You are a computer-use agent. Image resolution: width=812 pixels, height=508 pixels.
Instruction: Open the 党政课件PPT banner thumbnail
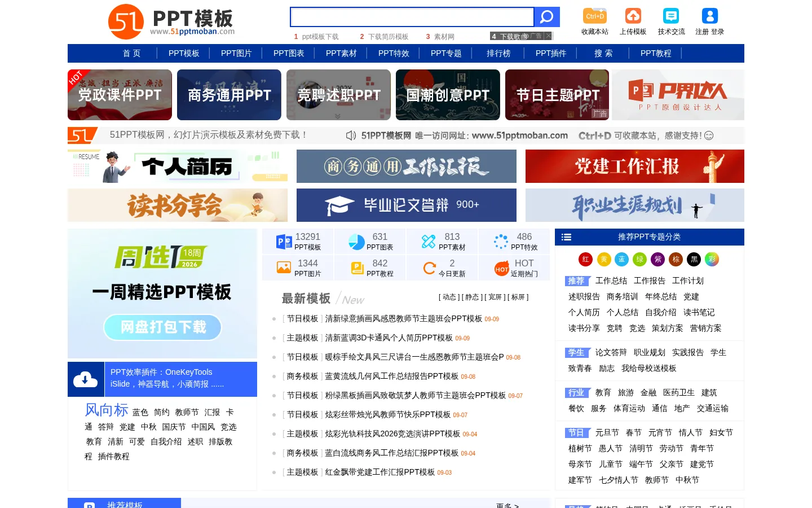[120, 95]
